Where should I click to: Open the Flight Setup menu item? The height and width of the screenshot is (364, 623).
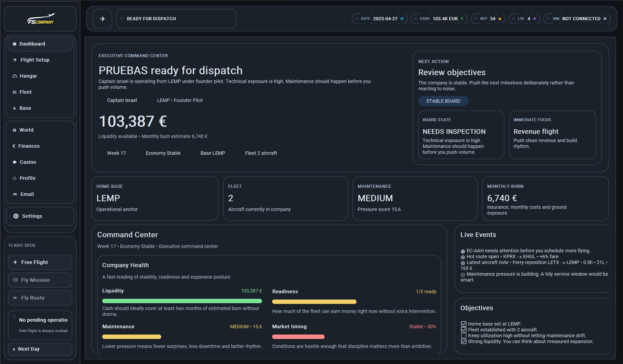35,60
